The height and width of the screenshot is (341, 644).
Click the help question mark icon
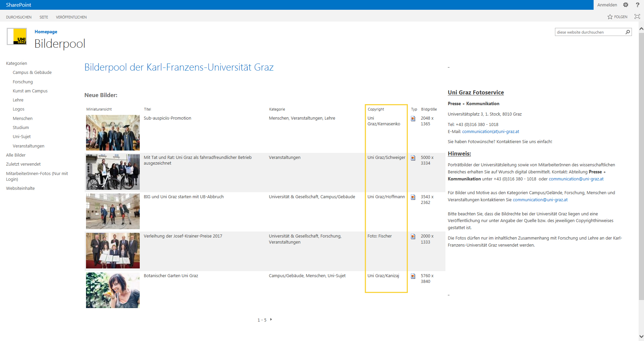(637, 5)
